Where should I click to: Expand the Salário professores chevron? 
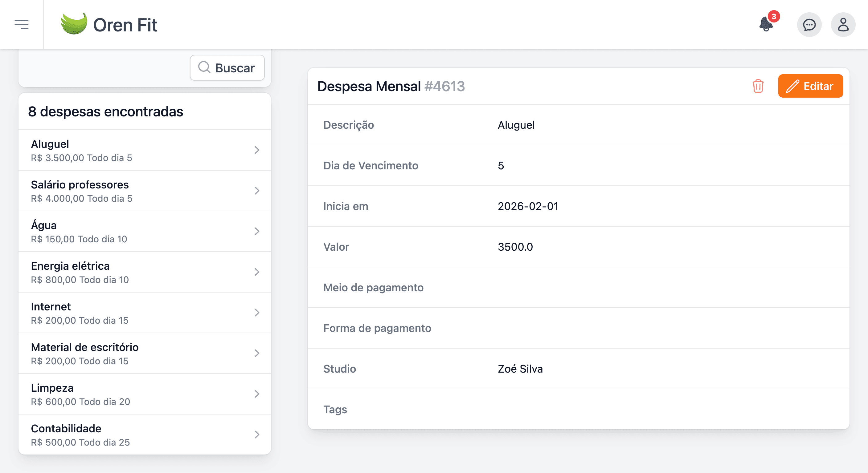tap(257, 191)
